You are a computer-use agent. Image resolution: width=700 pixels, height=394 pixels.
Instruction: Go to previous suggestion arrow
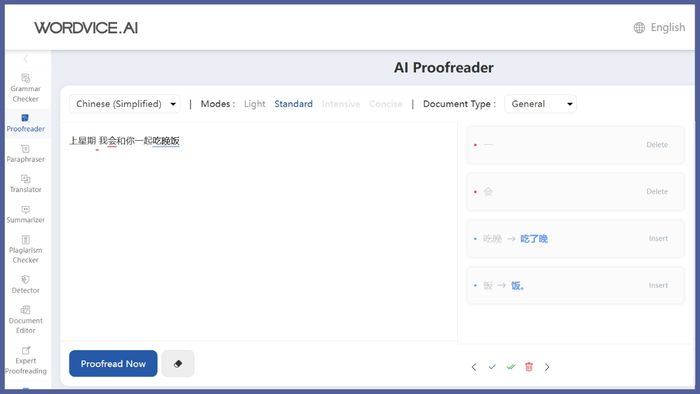pos(474,367)
